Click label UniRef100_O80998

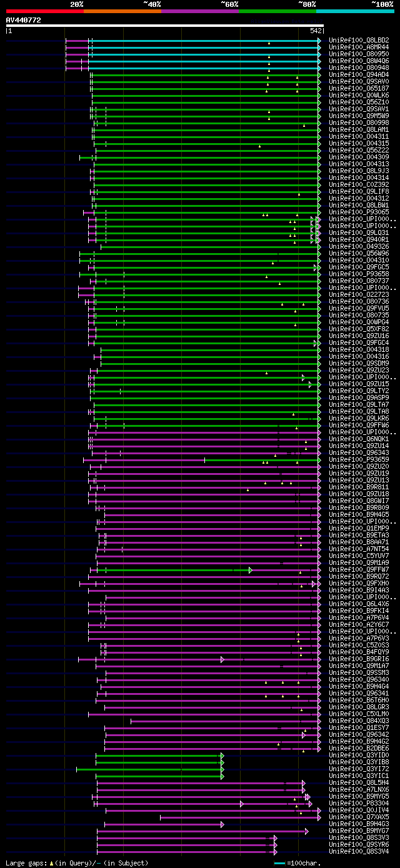tap(359, 123)
